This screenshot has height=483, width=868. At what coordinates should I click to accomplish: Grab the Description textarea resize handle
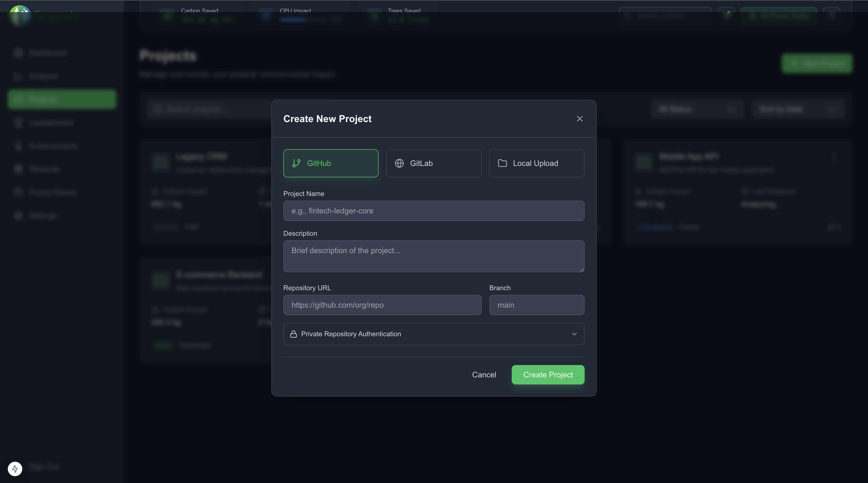(582, 270)
